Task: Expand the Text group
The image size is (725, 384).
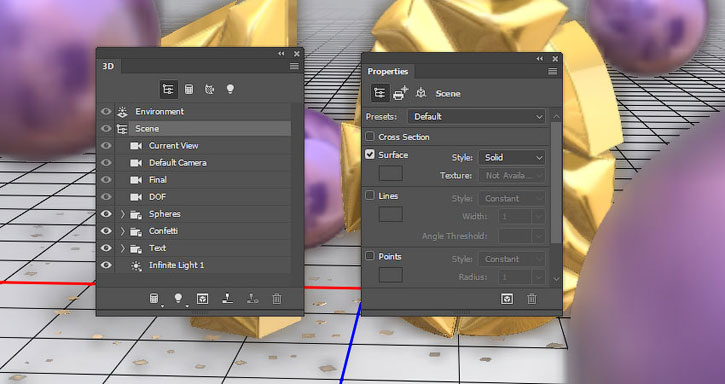Action: [123, 248]
